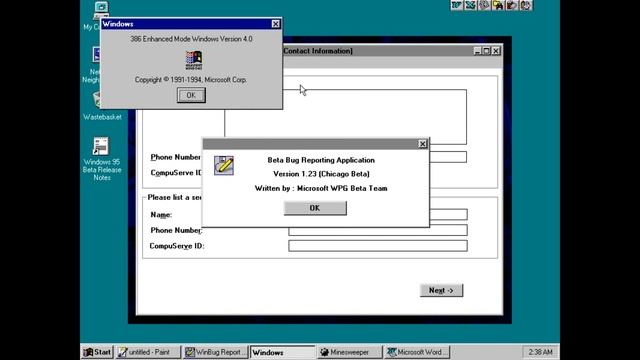Close the Beta Bug Reporting about dialog

pos(422,144)
